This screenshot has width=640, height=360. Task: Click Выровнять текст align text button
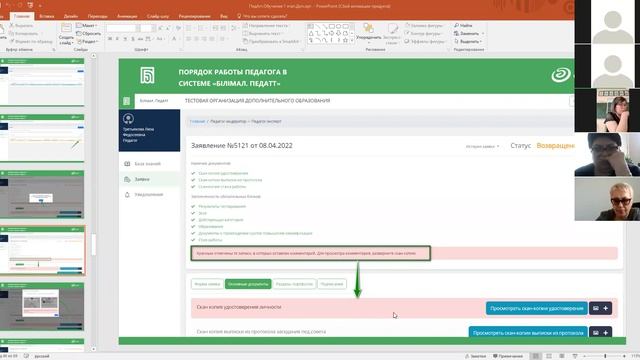click(262, 33)
